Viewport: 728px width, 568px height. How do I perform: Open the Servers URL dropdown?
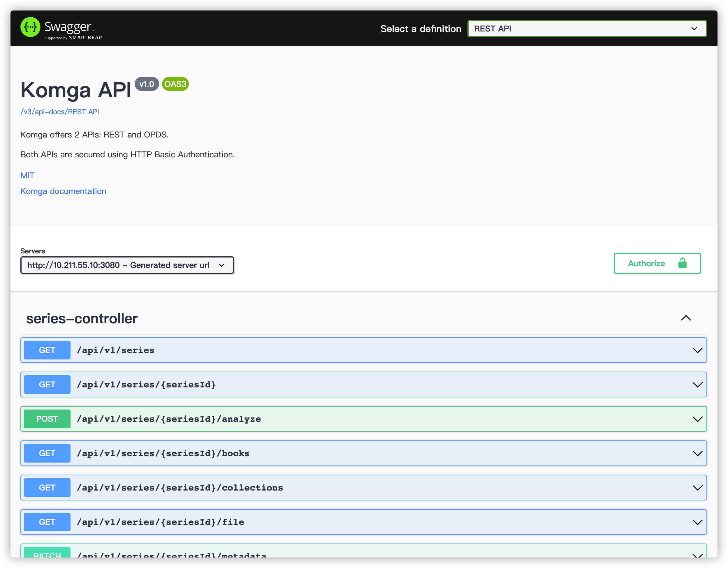point(127,265)
